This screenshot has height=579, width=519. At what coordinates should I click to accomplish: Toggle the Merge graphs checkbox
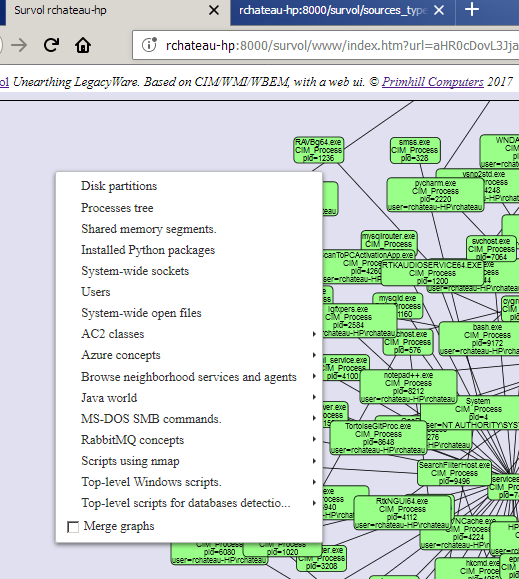[73, 527]
